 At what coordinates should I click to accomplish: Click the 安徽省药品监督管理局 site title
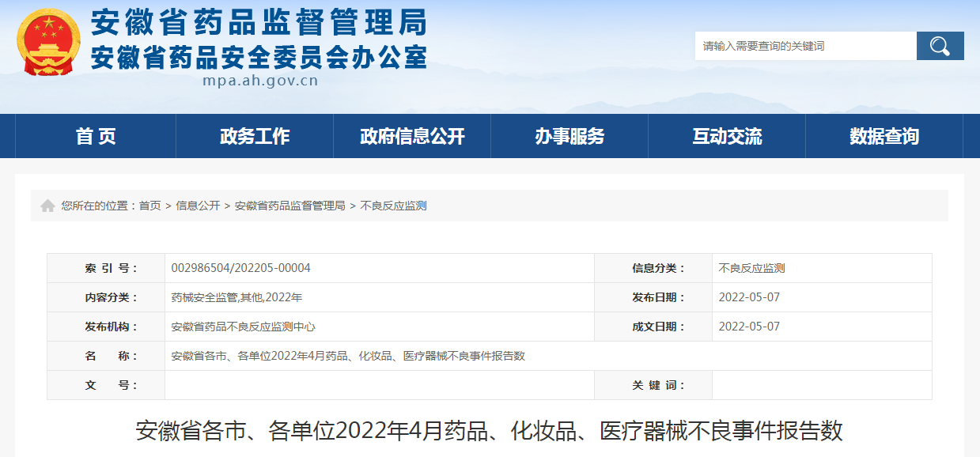259,22
